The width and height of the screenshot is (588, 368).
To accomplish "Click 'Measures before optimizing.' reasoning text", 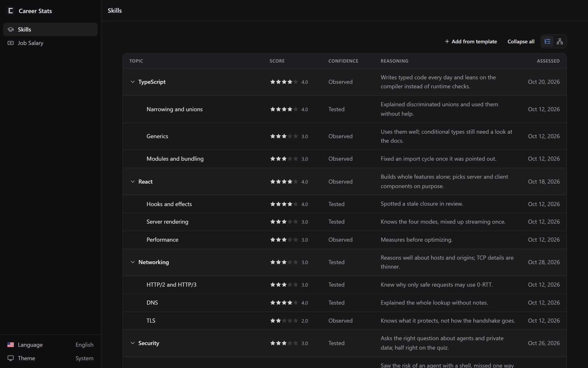I will pos(417,240).
